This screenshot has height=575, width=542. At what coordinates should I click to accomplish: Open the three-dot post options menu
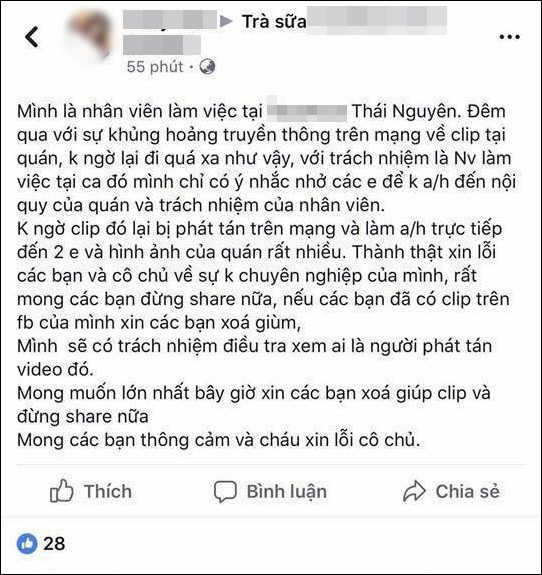(509, 37)
